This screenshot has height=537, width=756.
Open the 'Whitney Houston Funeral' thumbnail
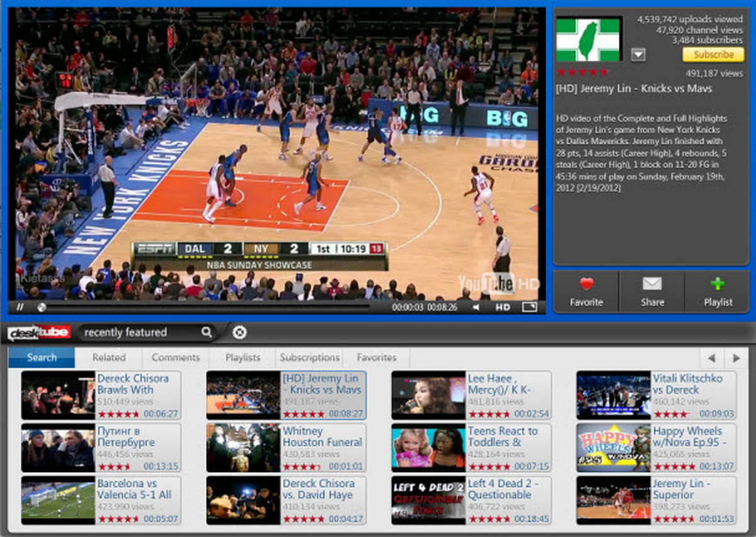pos(243,448)
